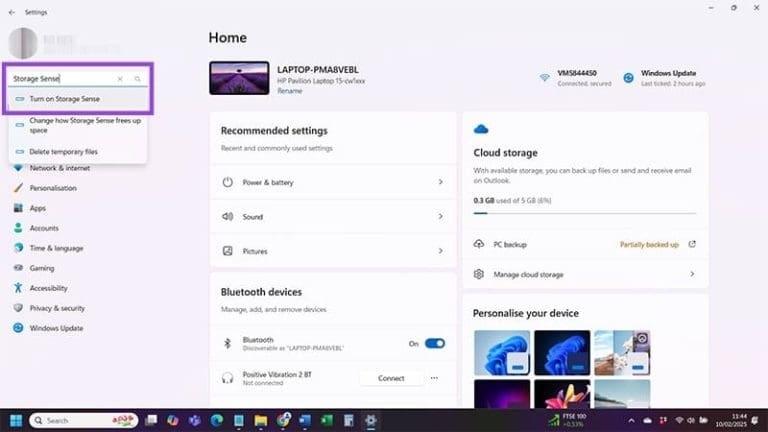Click the Bluetooth symbol icon
This screenshot has height=432, width=768.
click(227, 343)
